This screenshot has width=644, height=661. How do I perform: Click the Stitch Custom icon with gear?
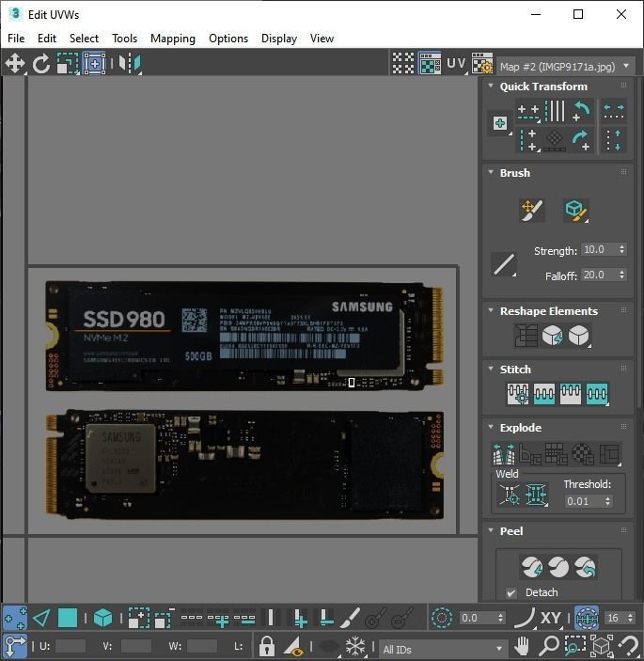518,394
